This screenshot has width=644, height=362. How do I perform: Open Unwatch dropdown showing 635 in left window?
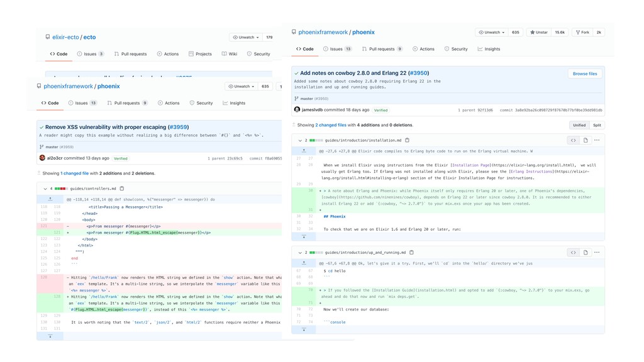tap(241, 87)
